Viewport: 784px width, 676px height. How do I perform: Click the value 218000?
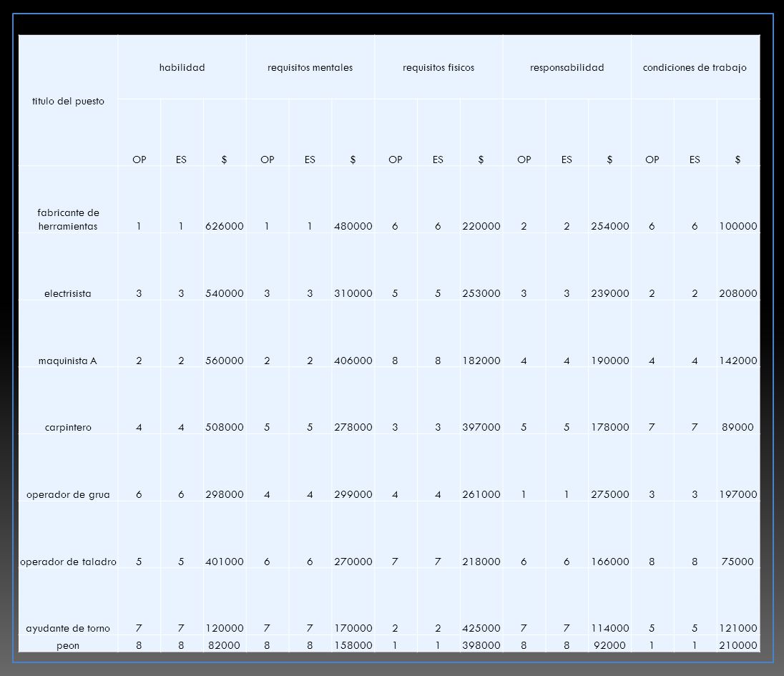(x=481, y=562)
